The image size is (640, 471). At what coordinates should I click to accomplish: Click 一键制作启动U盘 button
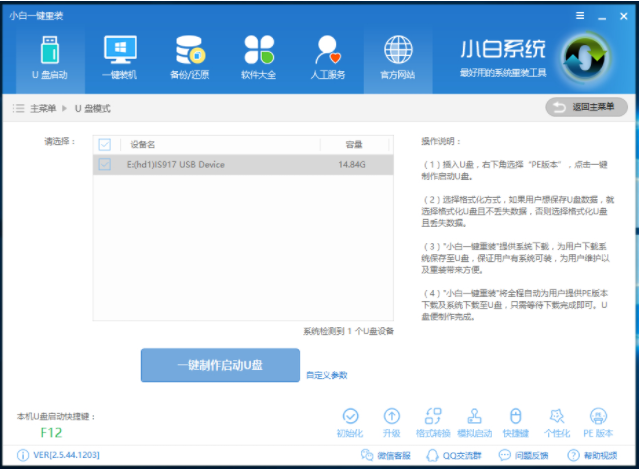pos(220,366)
